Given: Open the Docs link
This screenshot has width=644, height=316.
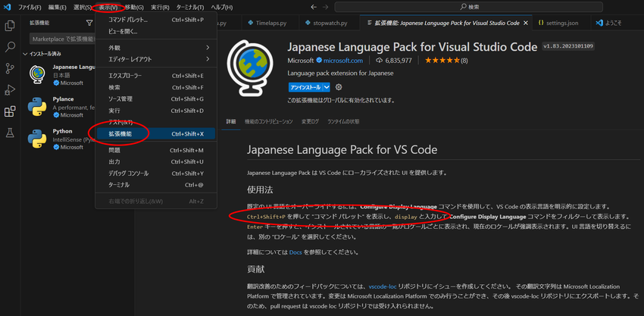Looking at the screenshot, I should [295, 252].
